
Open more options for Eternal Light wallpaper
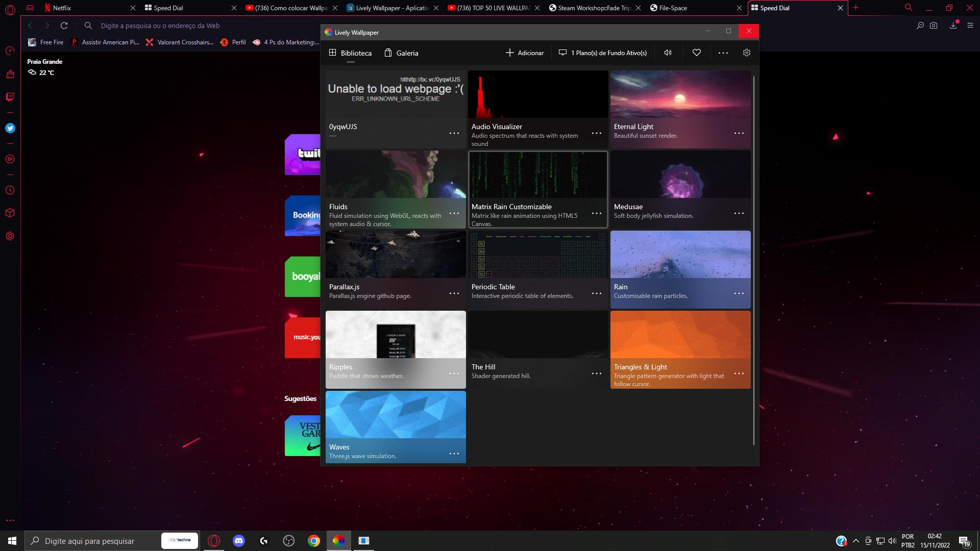(739, 133)
